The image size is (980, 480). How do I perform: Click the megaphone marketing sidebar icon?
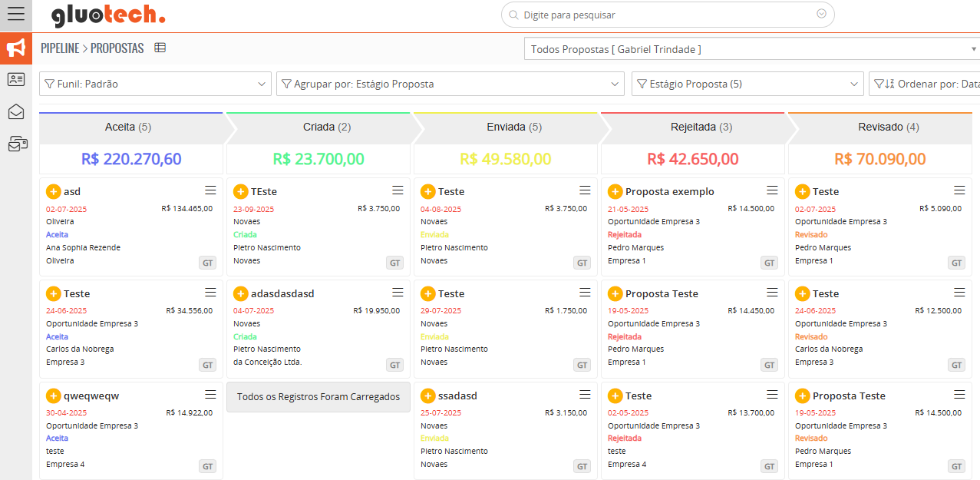click(x=15, y=48)
